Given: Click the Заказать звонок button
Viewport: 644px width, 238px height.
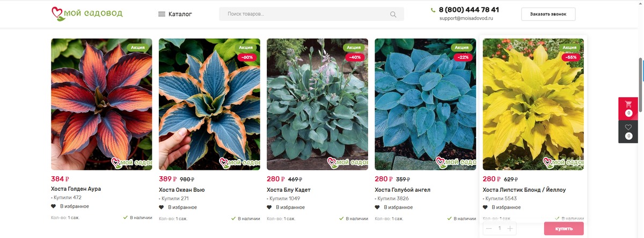Looking at the screenshot, I should pyautogui.click(x=548, y=14).
